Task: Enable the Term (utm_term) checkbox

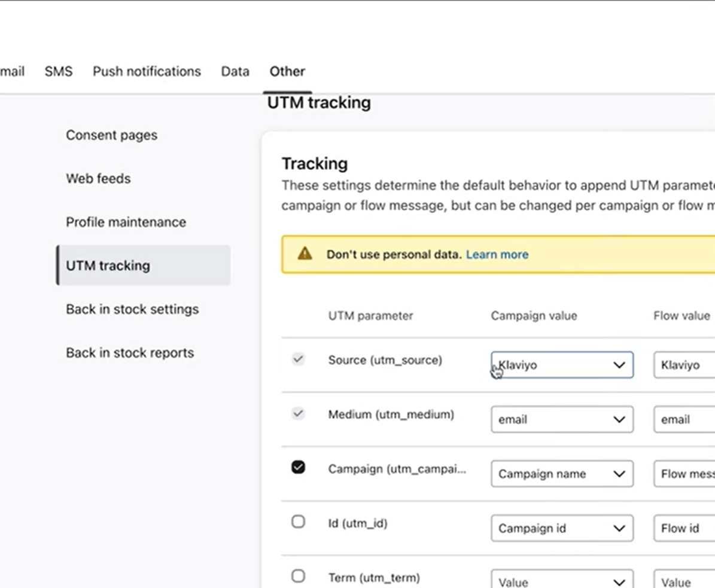Action: point(298,576)
